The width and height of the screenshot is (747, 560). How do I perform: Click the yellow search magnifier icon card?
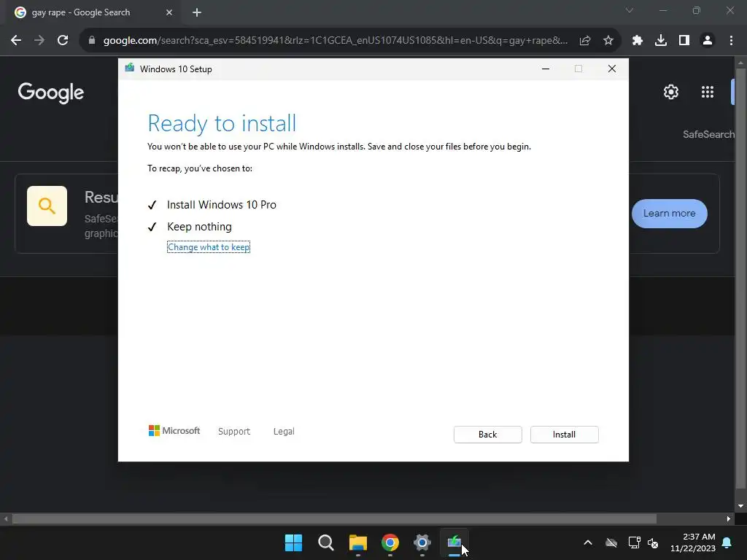pos(47,206)
